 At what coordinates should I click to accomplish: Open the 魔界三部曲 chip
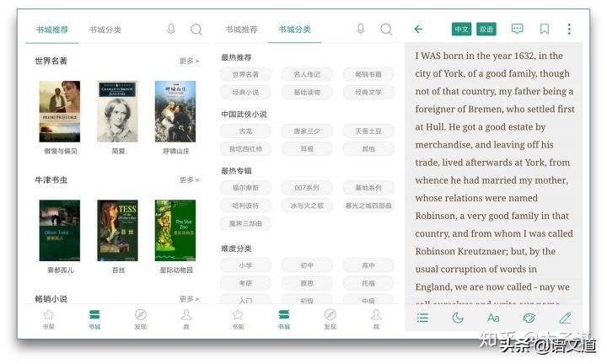(x=245, y=223)
